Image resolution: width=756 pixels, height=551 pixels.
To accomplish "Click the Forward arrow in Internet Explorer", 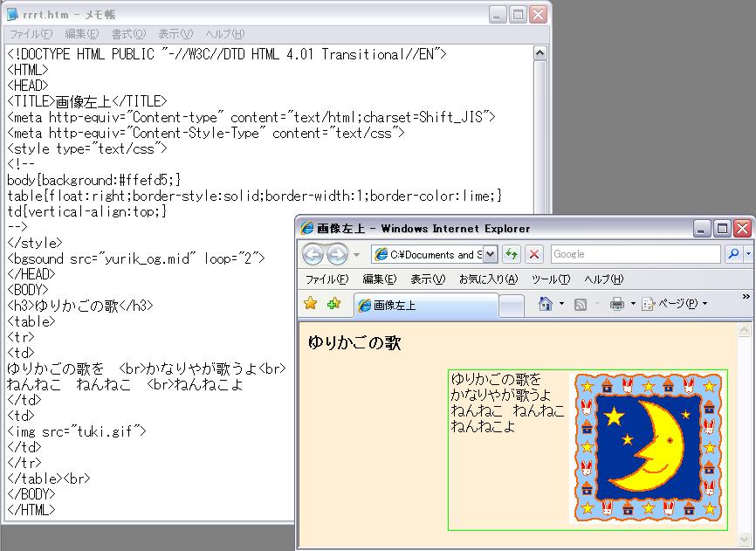I will tap(337, 254).
